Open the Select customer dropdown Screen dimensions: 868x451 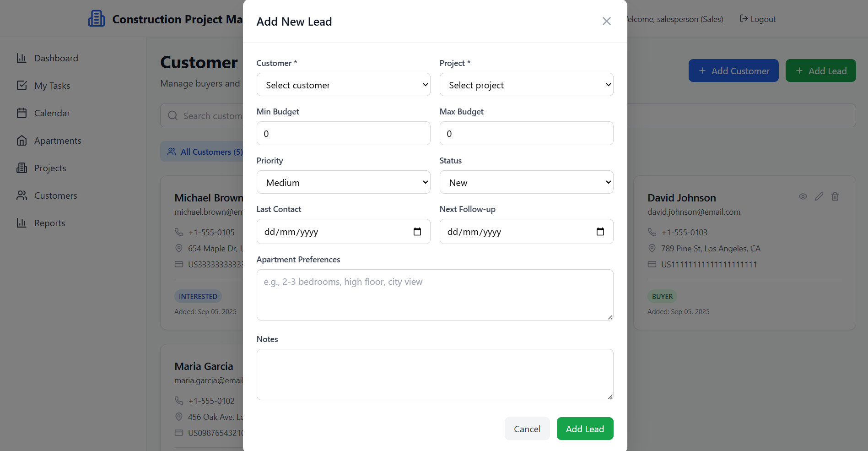(x=343, y=85)
